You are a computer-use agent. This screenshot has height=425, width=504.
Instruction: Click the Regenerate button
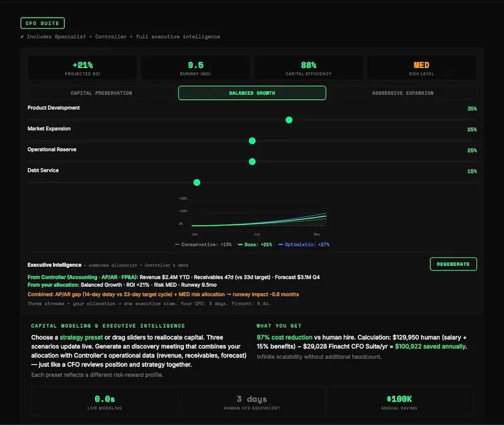[453, 264]
